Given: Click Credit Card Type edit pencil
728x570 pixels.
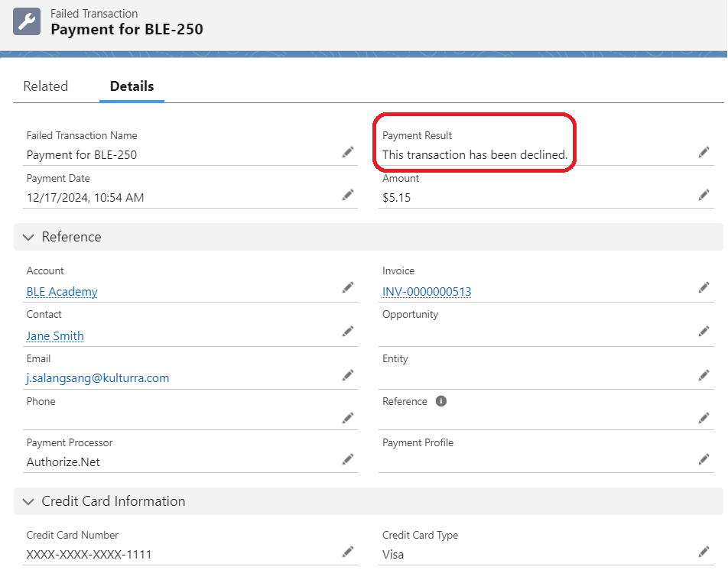Looking at the screenshot, I should (x=704, y=552).
